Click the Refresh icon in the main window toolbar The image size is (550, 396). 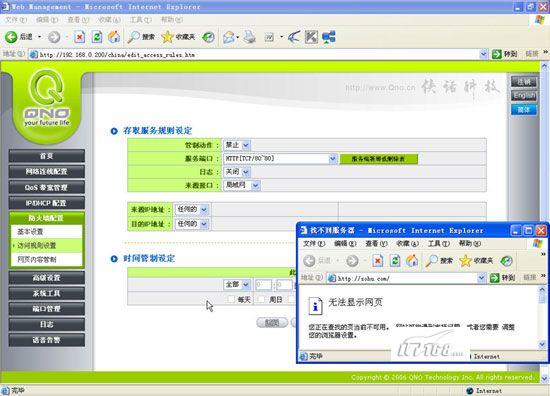tap(97, 37)
